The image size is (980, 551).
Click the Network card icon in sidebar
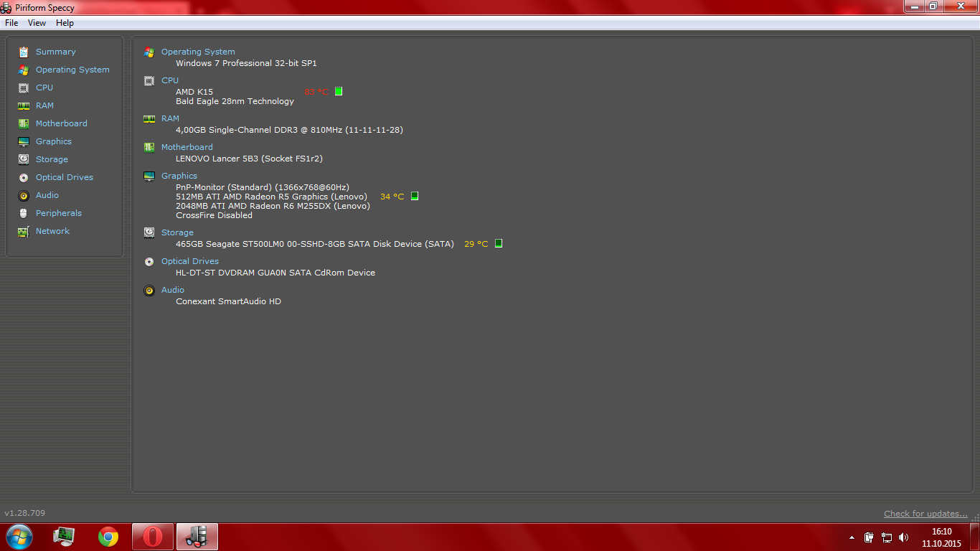[x=24, y=231]
